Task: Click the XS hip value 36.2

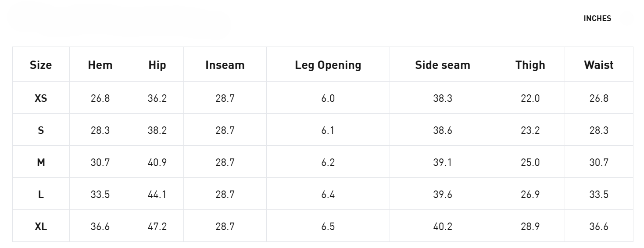Action: 157,98
